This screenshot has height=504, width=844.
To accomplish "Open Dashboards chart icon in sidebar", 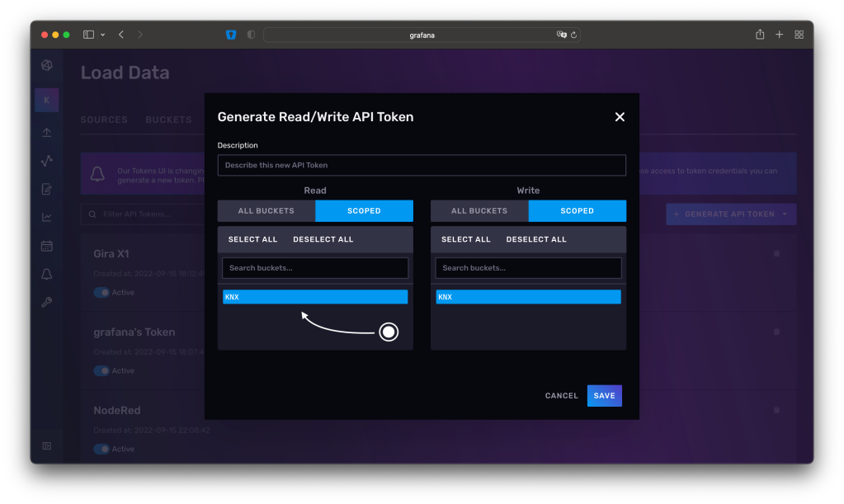I will pyautogui.click(x=47, y=218).
